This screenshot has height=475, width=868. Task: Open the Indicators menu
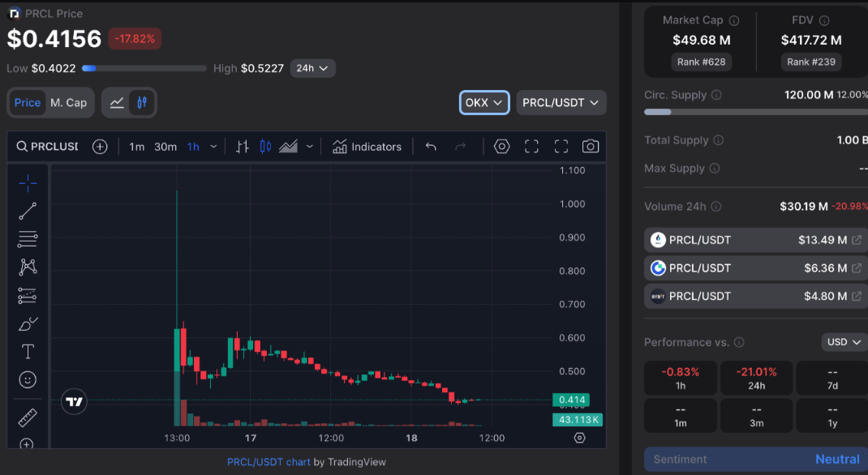click(367, 147)
